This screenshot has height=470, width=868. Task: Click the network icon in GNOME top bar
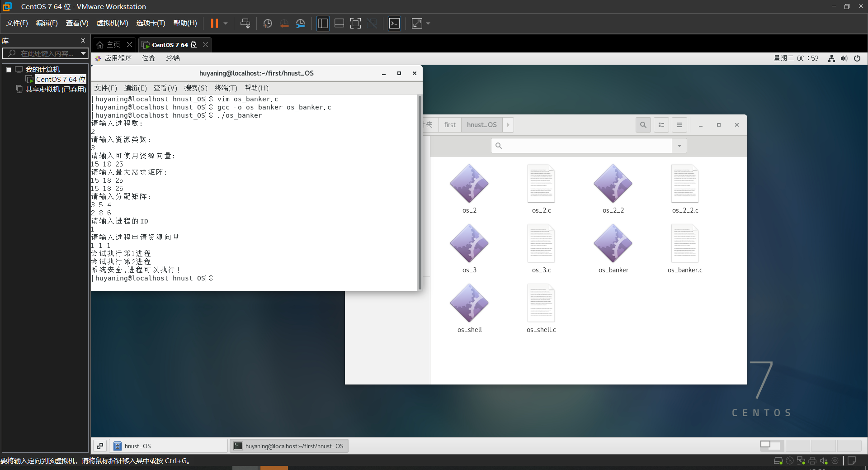coord(831,58)
